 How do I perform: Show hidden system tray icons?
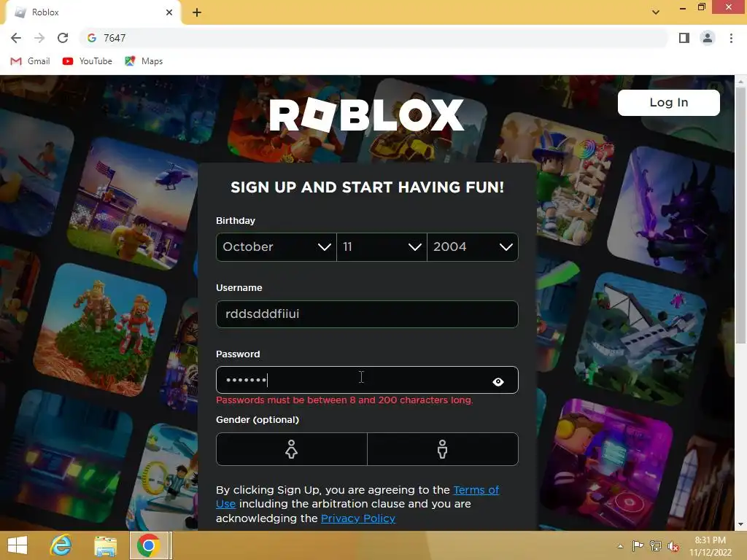pos(620,546)
